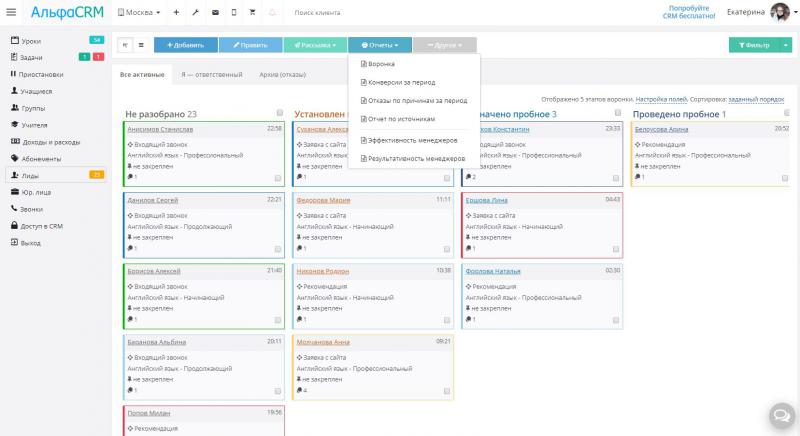Select 'Воронка' from the reports menu
Viewport: 800px width, 436px height.
point(380,65)
